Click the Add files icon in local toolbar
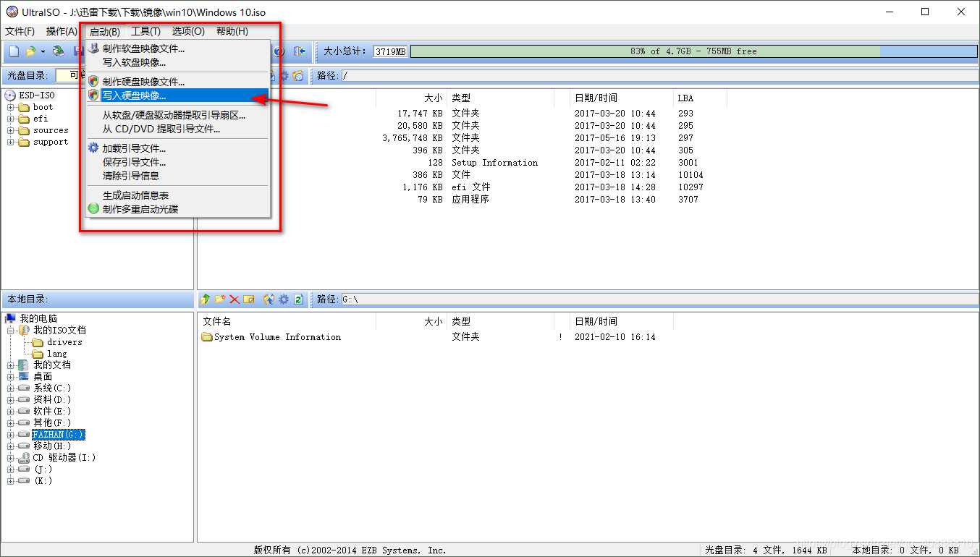Screen dimensions: 980x557 pos(269,299)
